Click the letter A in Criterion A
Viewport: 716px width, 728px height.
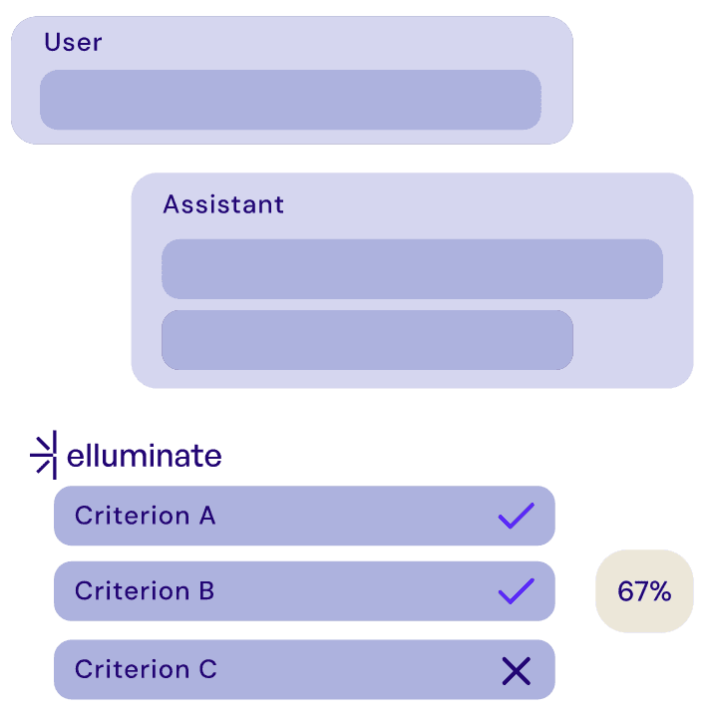tap(207, 516)
